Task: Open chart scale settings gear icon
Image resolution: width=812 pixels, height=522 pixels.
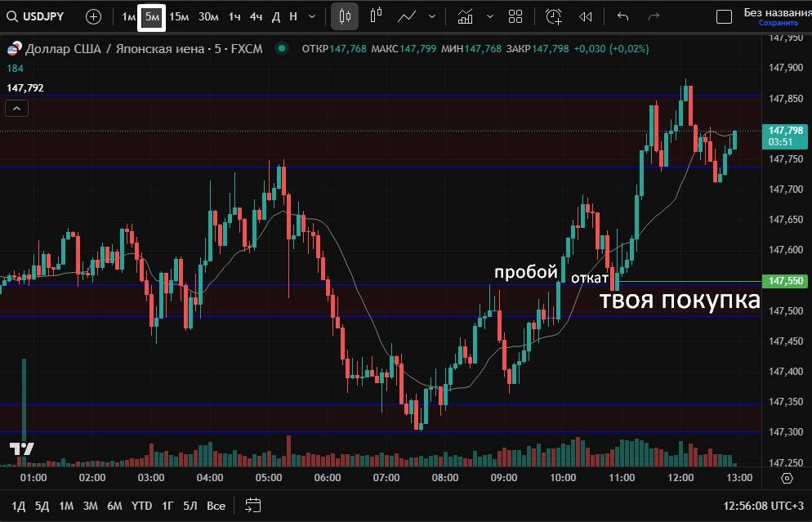Action: [x=787, y=478]
